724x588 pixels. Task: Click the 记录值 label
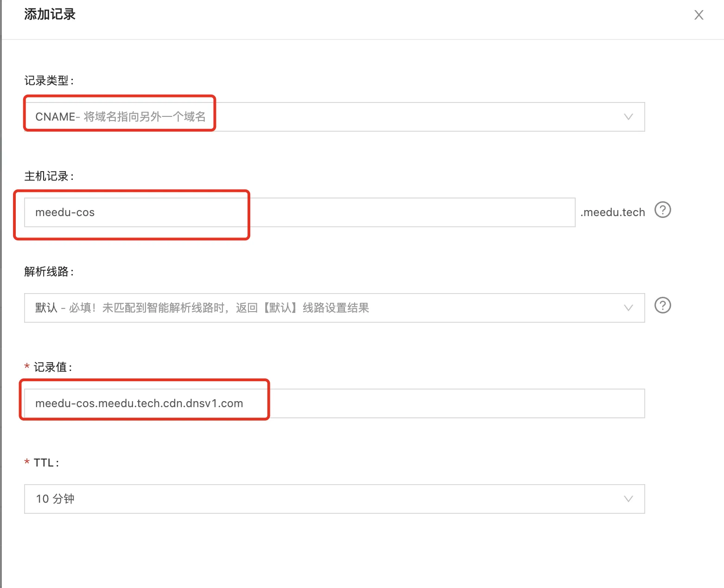[x=52, y=367]
